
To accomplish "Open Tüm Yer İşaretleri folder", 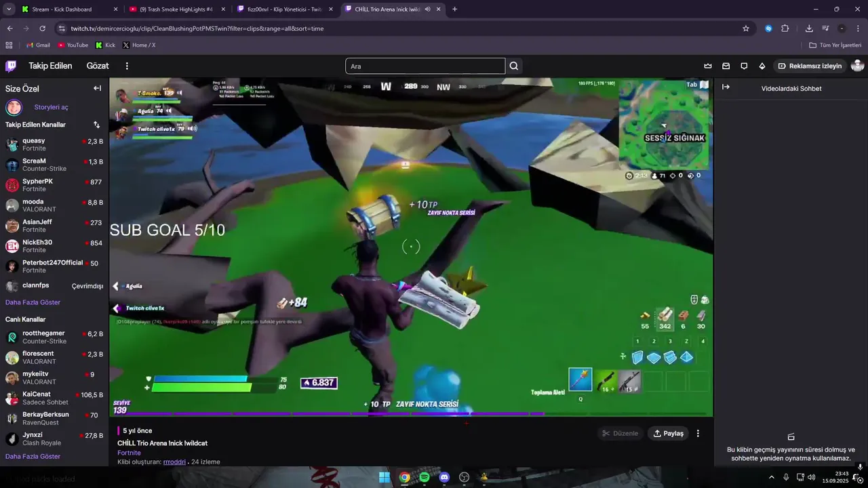I will click(835, 45).
